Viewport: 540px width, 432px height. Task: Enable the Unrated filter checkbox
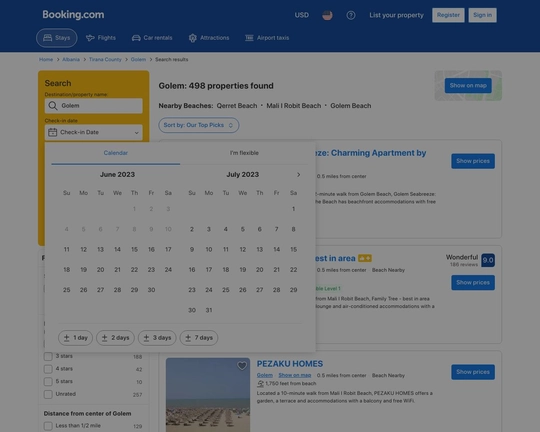(48, 394)
